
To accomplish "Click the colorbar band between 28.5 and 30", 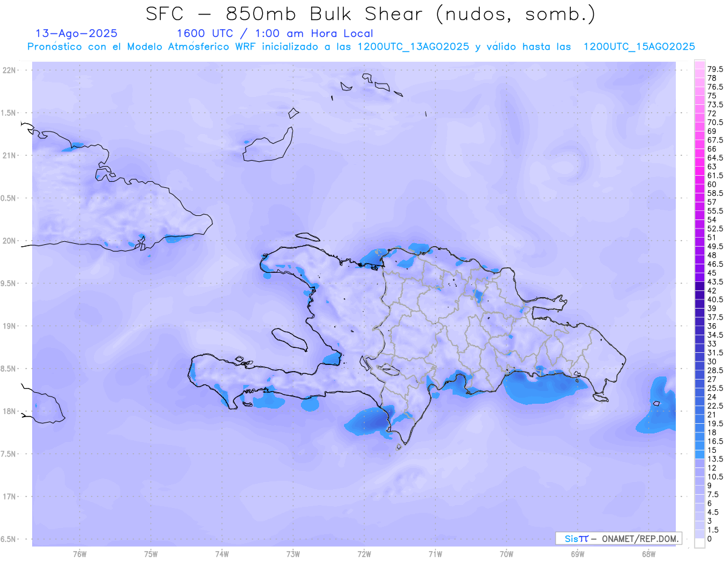I will [699, 366].
